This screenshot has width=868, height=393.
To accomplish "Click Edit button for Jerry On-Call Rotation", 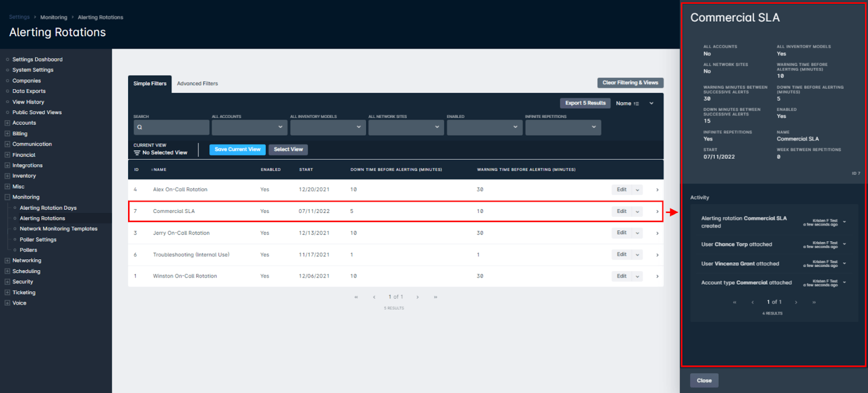I will 622,233.
